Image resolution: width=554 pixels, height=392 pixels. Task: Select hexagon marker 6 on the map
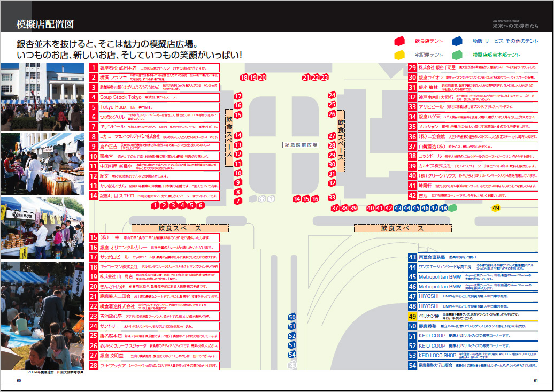(201, 205)
